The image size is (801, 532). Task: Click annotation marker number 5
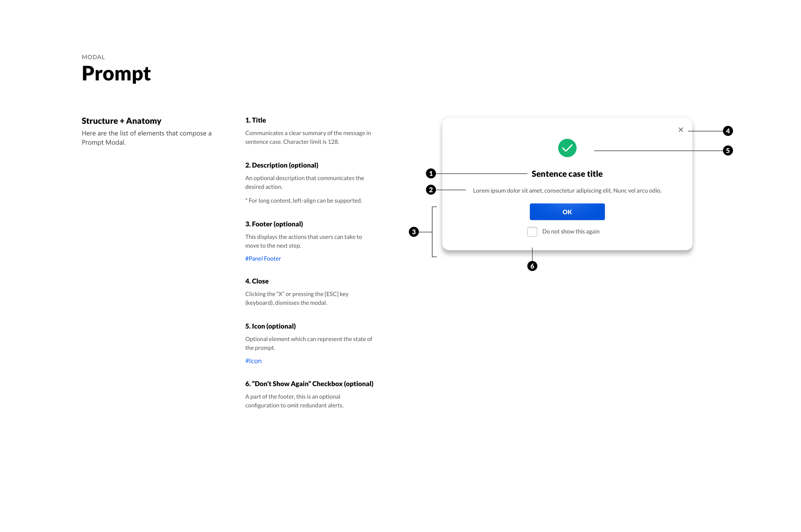727,151
